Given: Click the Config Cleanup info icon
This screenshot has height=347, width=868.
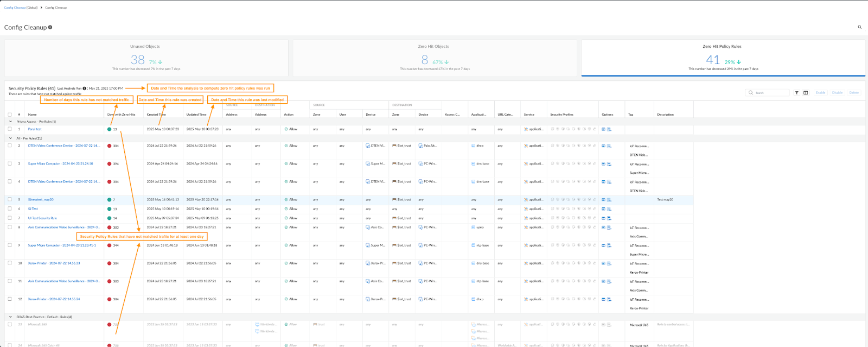Looking at the screenshot, I should (x=50, y=27).
